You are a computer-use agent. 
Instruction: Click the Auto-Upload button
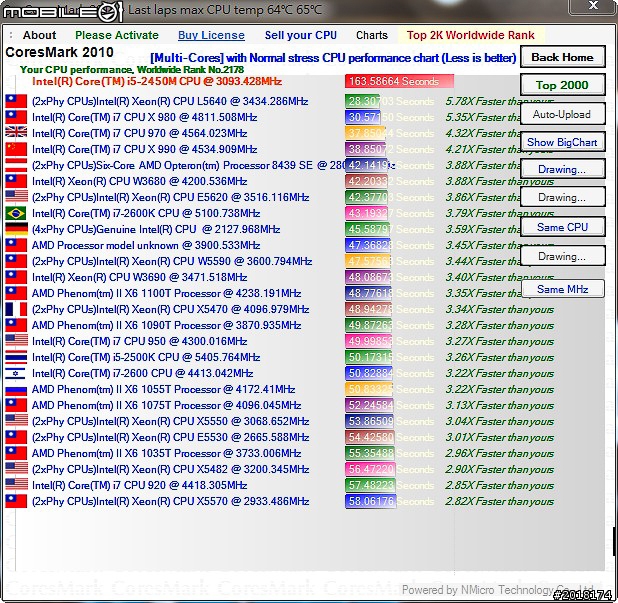point(562,114)
